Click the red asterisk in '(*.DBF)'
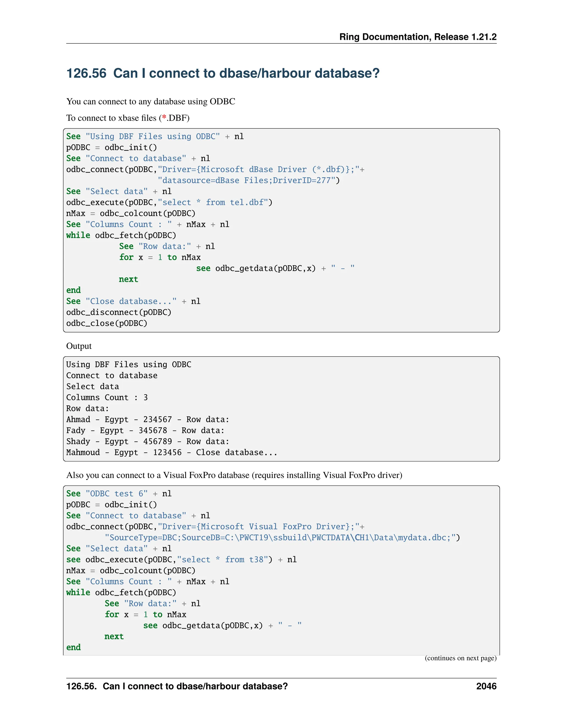The width and height of the screenshot is (563, 728). click(164, 118)
